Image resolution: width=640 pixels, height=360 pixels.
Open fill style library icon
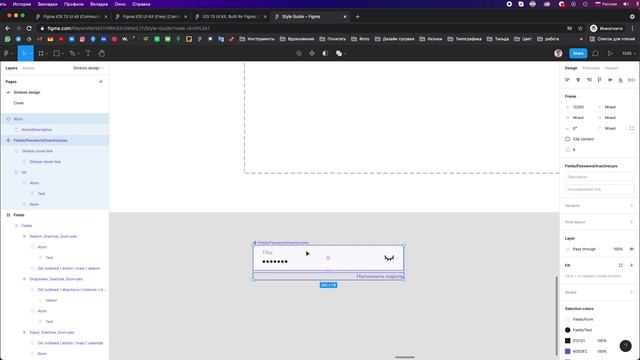click(x=620, y=265)
